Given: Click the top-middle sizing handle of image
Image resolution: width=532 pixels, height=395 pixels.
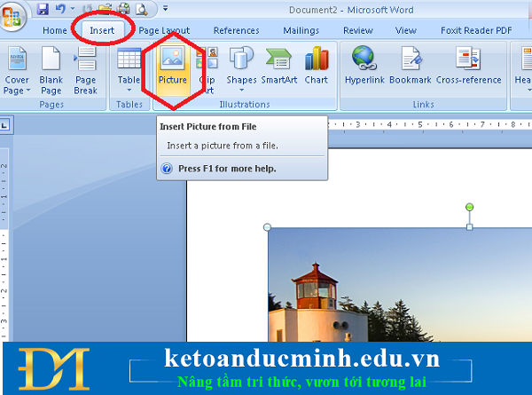Looking at the screenshot, I should (x=470, y=227).
